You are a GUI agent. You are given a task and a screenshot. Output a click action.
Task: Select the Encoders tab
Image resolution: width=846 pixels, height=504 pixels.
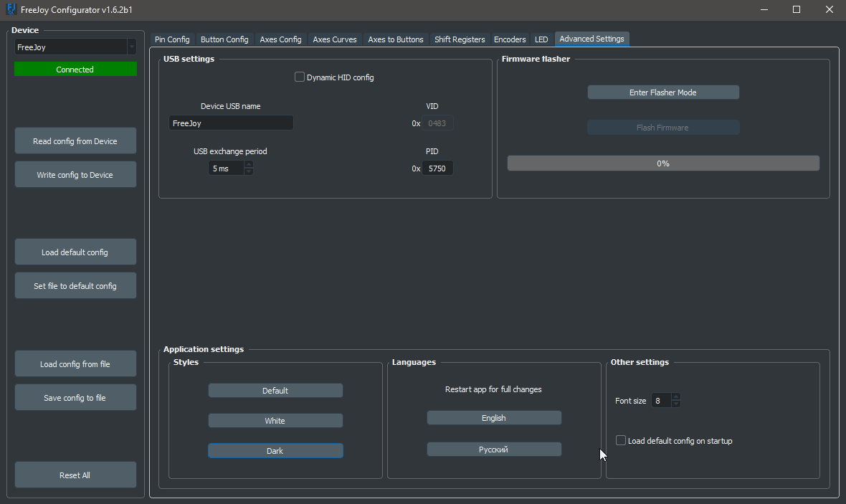(510, 39)
